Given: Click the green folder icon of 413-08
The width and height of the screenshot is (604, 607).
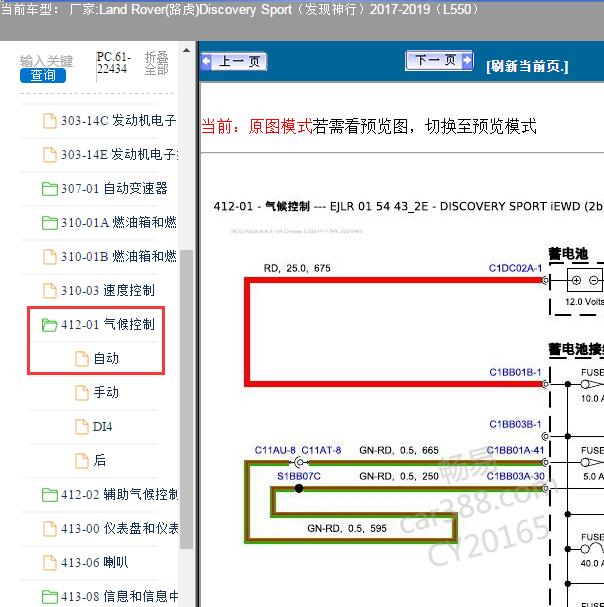Looking at the screenshot, I should pyautogui.click(x=50, y=597).
